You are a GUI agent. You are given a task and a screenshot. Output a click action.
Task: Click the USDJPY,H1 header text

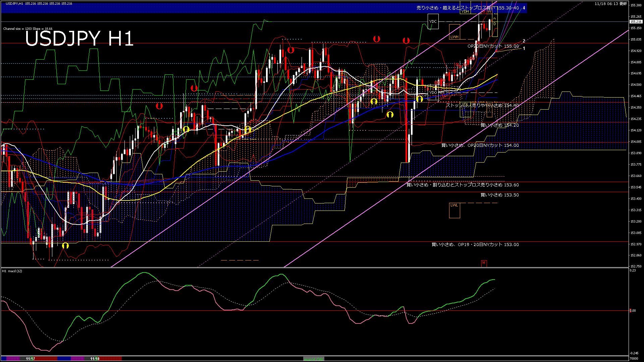click(14, 3)
